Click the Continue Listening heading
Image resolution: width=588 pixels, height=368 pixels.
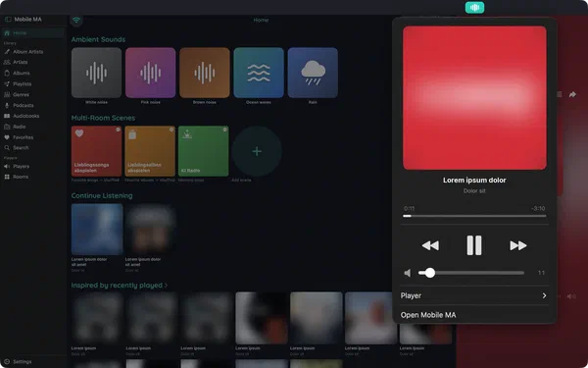102,195
